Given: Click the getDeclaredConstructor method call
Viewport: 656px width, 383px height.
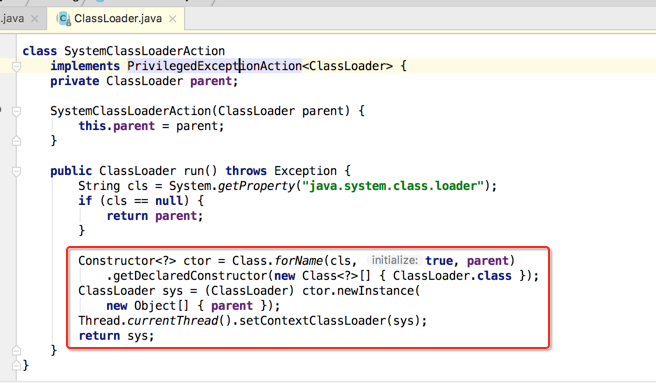Looking at the screenshot, I should [191, 276].
